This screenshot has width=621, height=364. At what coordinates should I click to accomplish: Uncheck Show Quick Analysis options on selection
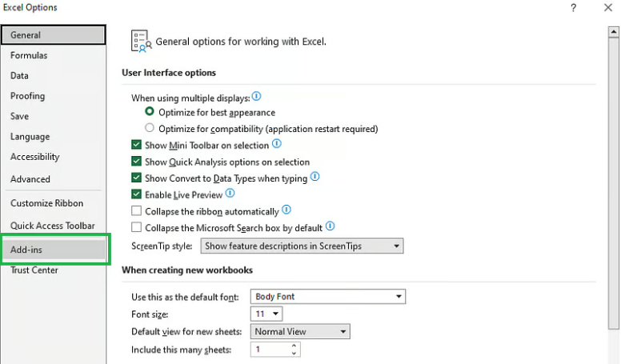[x=136, y=162]
